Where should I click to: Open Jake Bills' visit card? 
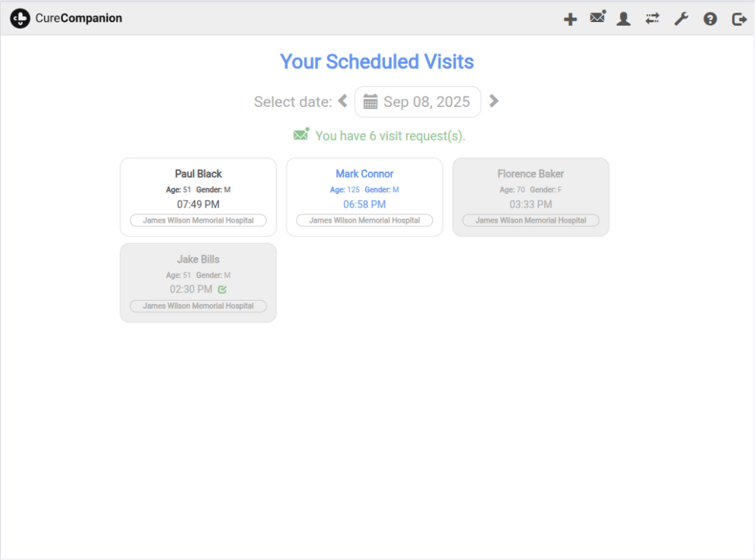point(198,282)
